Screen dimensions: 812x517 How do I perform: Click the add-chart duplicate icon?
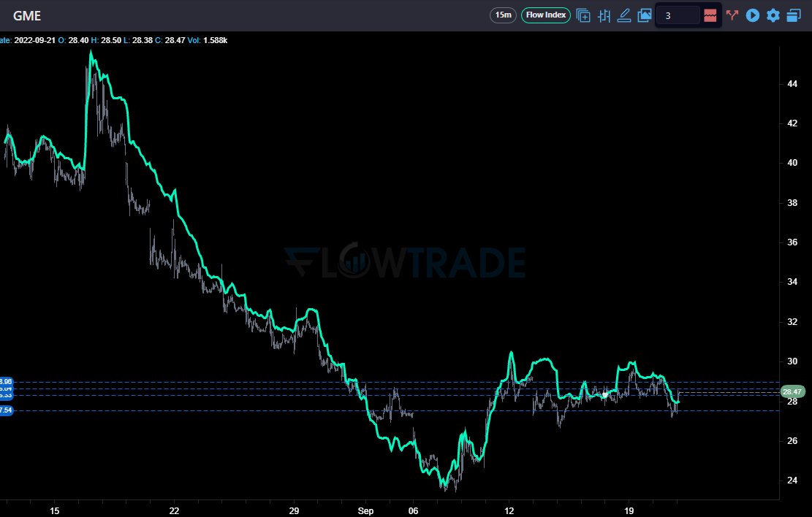pos(583,15)
